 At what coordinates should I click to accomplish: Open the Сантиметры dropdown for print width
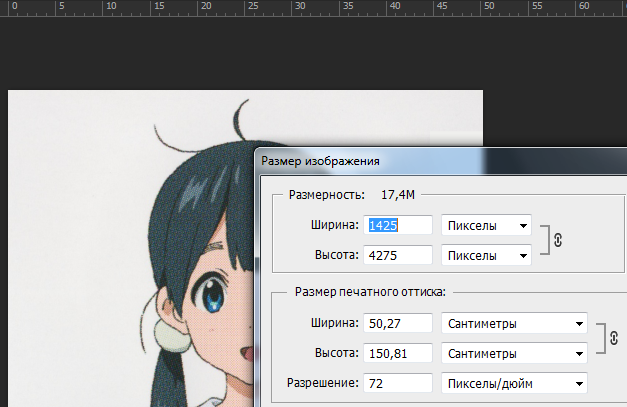[514, 323]
